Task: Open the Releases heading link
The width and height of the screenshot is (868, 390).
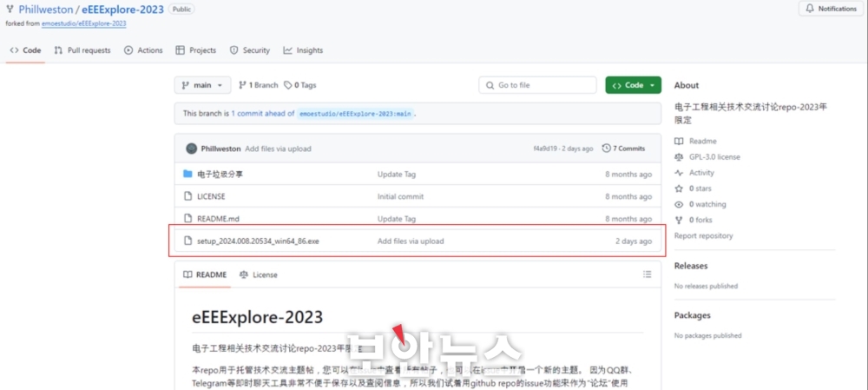Action: tap(691, 266)
